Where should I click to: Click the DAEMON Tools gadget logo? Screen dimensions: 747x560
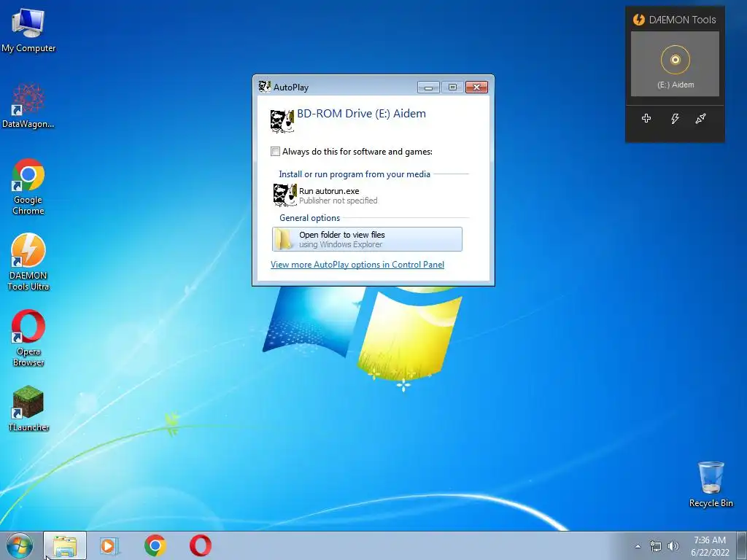[638, 20]
